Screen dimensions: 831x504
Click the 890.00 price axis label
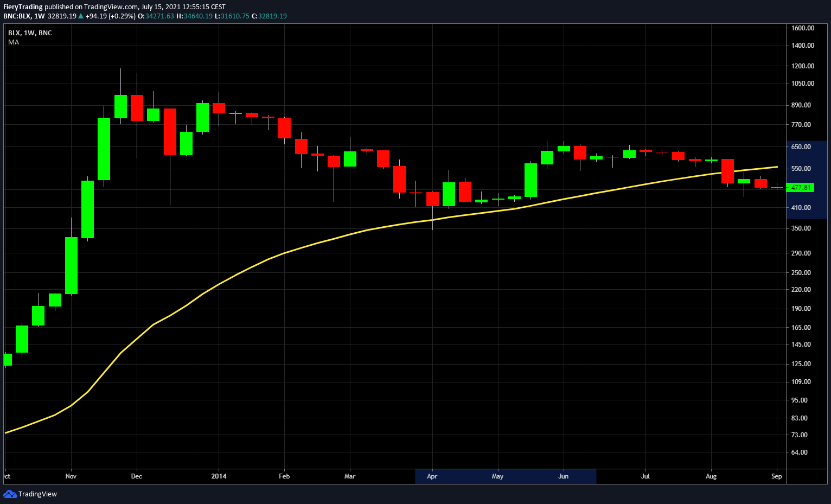[x=801, y=105]
